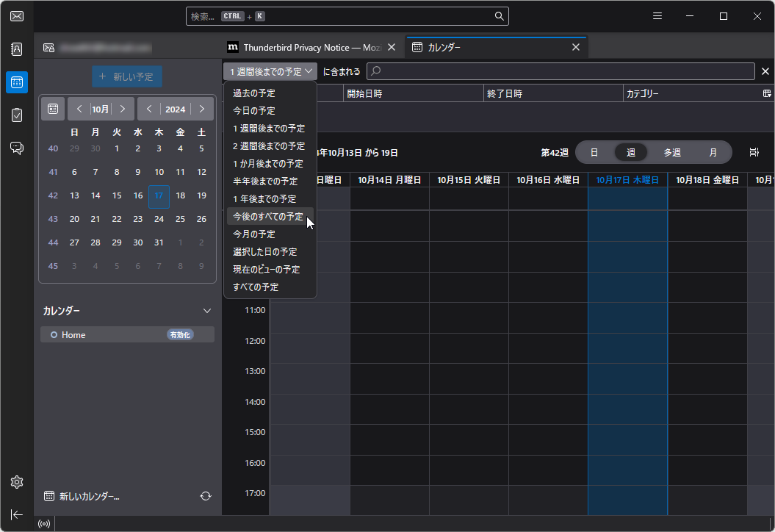This screenshot has height=532, width=775.
Task: Toggle the Home calendar visibility circle
Action: pyautogui.click(x=54, y=335)
